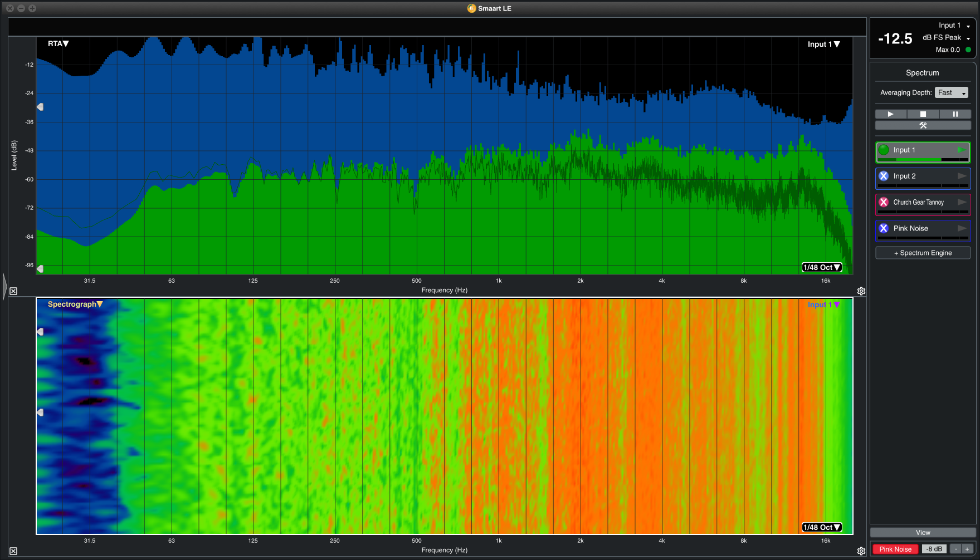The width and height of the screenshot is (980, 560).
Task: Toggle the Input 2 X visibility icon
Action: (884, 176)
